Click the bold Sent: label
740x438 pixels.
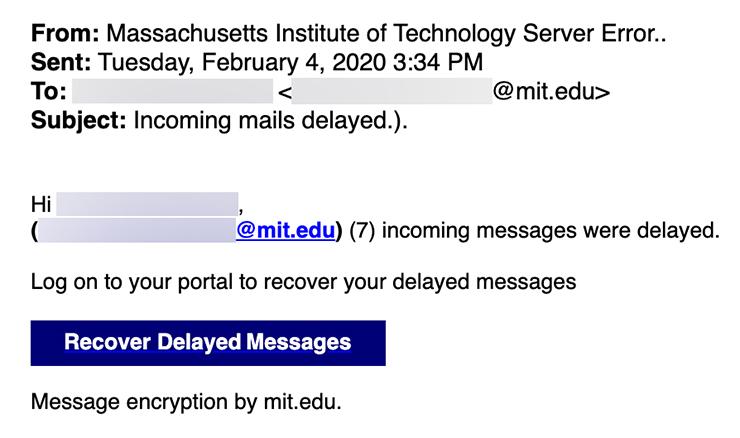point(61,62)
